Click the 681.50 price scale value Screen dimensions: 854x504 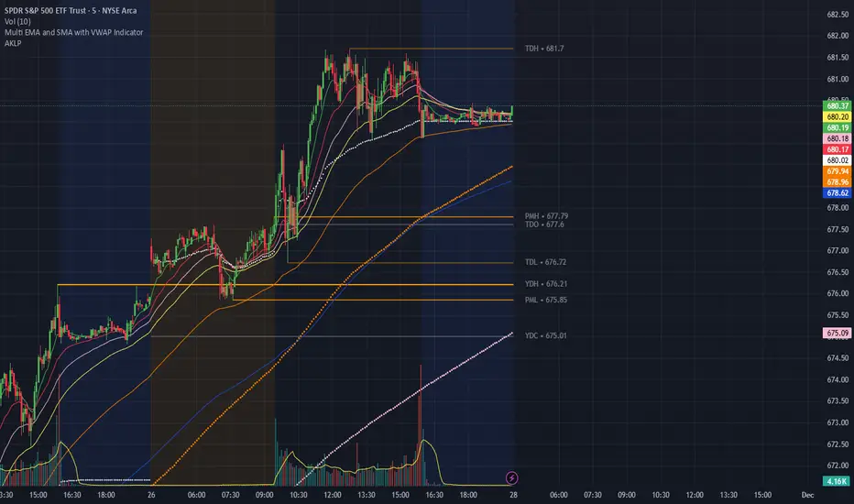pyautogui.click(x=838, y=57)
